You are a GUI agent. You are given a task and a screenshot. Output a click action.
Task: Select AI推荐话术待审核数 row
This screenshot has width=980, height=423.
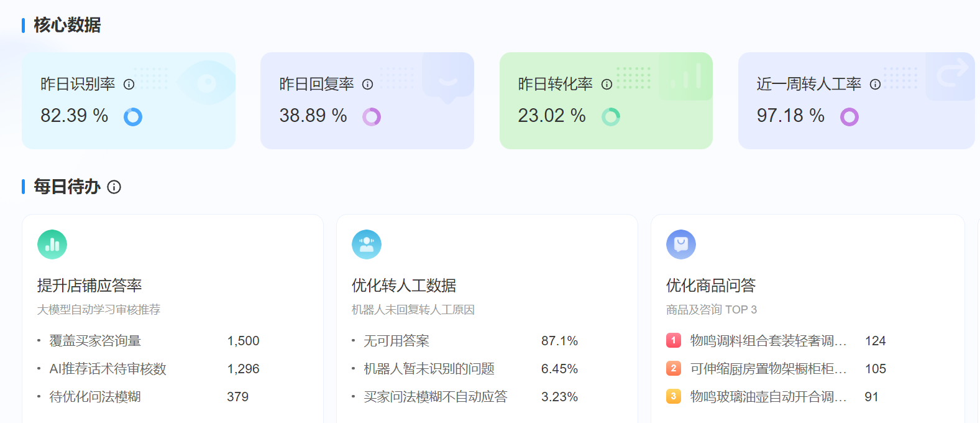pyautogui.click(x=149, y=369)
